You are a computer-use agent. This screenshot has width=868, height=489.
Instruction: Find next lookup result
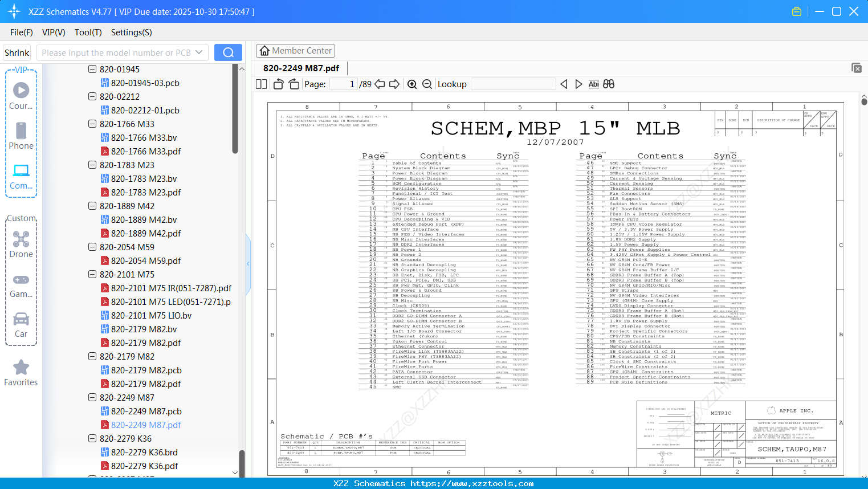[578, 84]
